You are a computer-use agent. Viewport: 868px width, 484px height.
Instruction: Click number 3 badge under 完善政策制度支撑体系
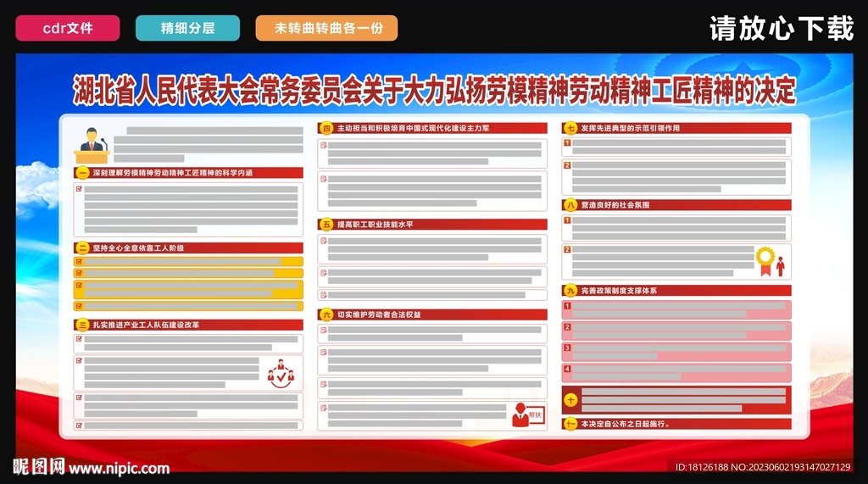(567, 348)
